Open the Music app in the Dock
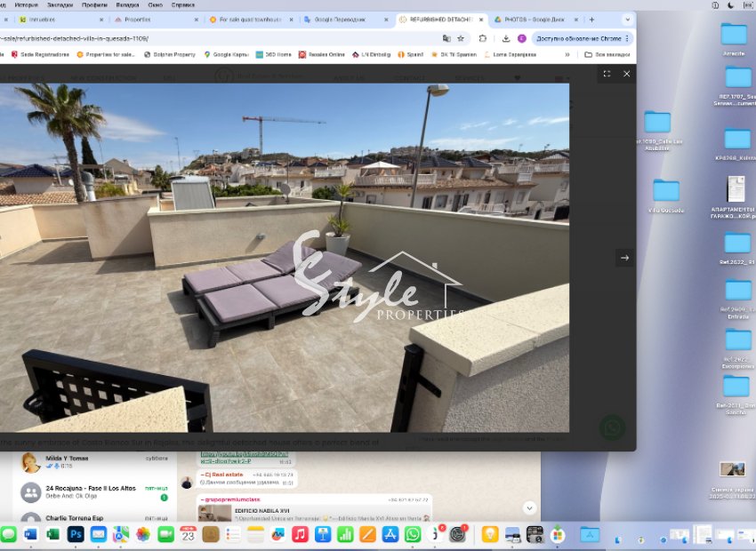756x551 pixels. pos(300,534)
